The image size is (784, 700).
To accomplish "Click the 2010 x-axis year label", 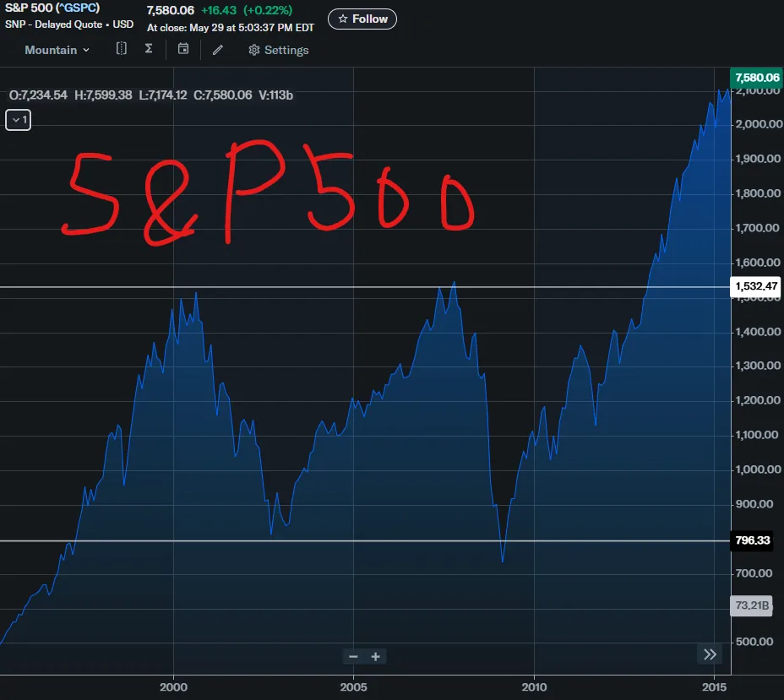I will tap(535, 687).
